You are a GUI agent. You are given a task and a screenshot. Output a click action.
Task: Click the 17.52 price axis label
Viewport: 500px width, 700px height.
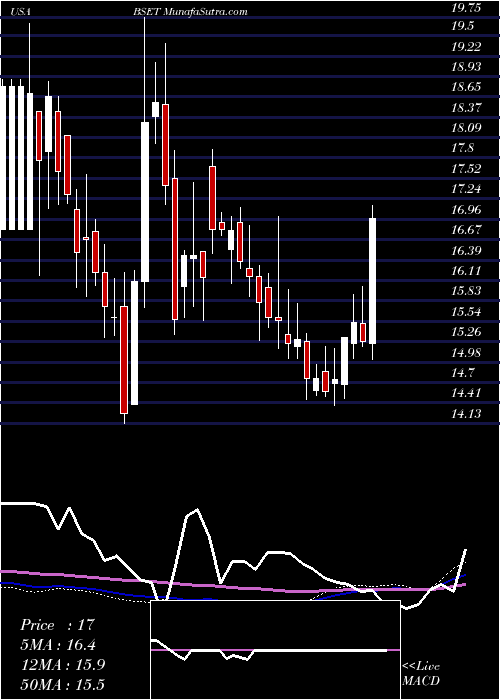point(467,168)
